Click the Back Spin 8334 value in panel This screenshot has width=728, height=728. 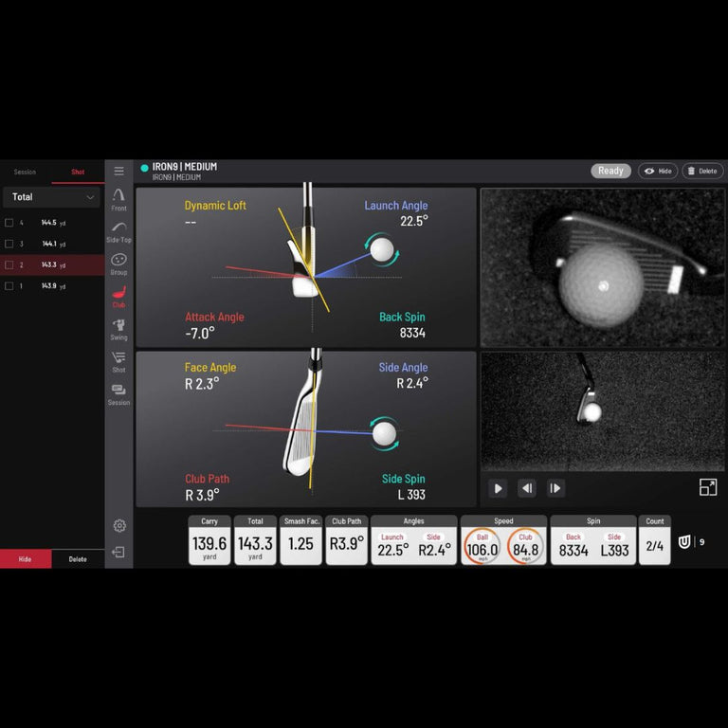(412, 333)
